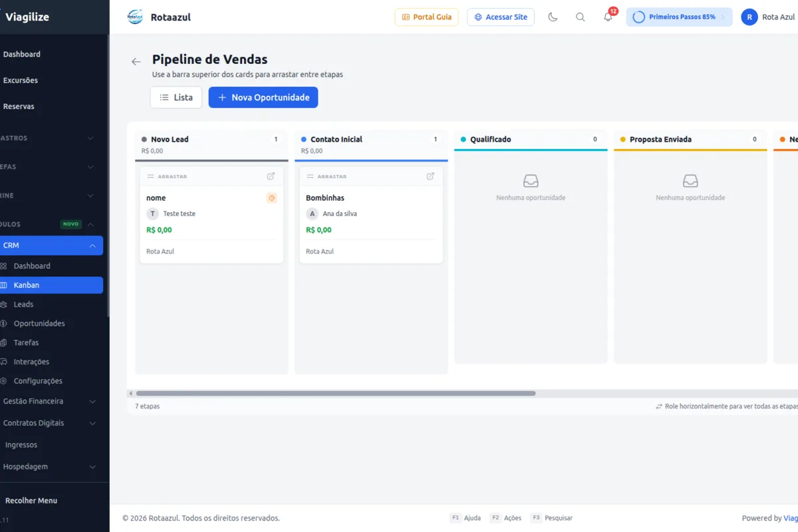The height and width of the screenshot is (532, 798).
Task: Open edit icon on the nome card
Action: pyautogui.click(x=271, y=176)
